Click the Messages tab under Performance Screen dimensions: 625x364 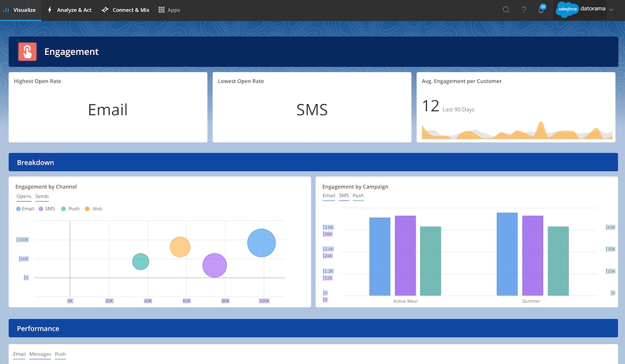(x=40, y=355)
